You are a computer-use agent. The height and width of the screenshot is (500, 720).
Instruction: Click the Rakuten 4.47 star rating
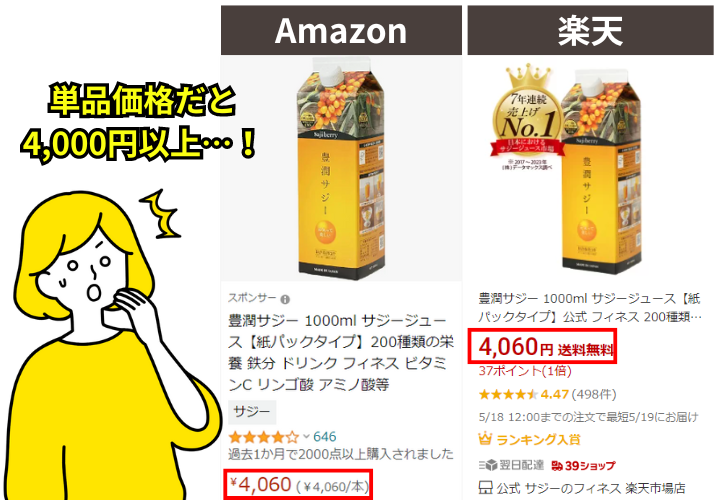524,394
